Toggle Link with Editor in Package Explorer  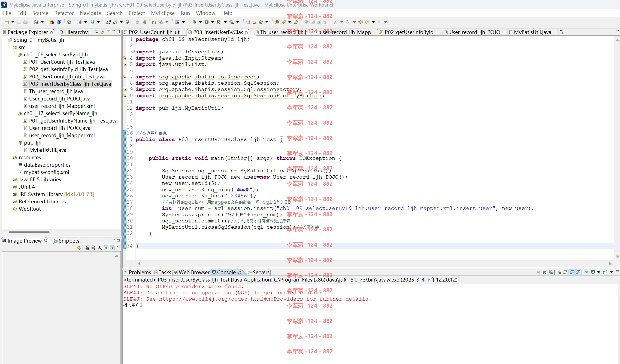pos(102,32)
